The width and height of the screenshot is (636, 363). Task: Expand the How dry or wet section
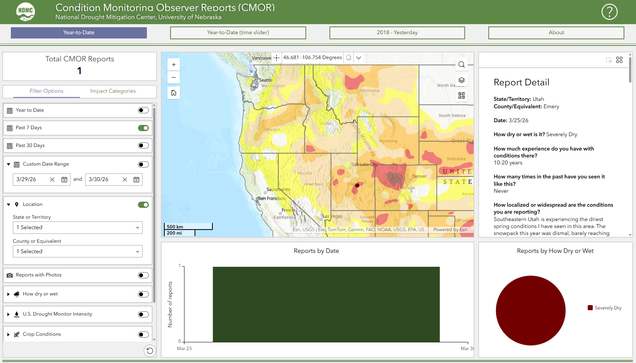pos(9,294)
